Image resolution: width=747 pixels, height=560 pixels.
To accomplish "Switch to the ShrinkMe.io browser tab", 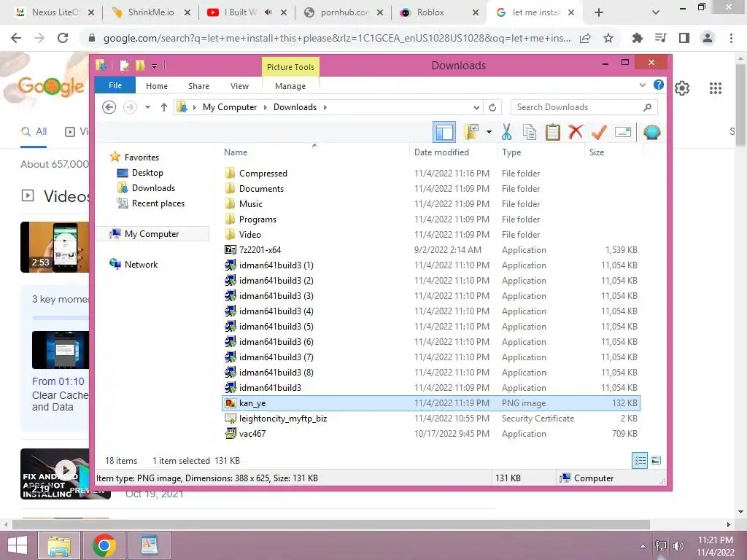I will click(x=150, y=12).
